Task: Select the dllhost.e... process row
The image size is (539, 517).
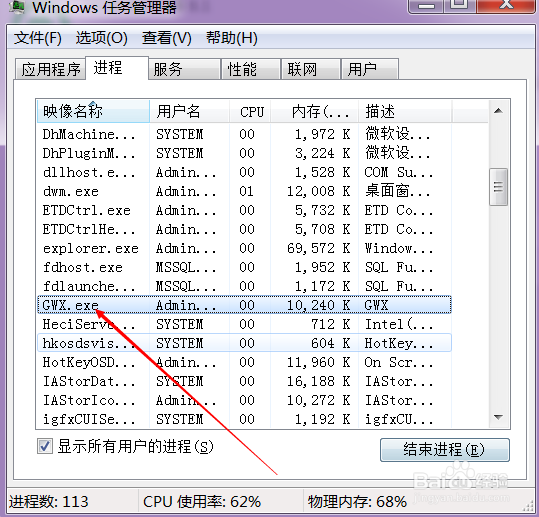Action: pyautogui.click(x=244, y=172)
